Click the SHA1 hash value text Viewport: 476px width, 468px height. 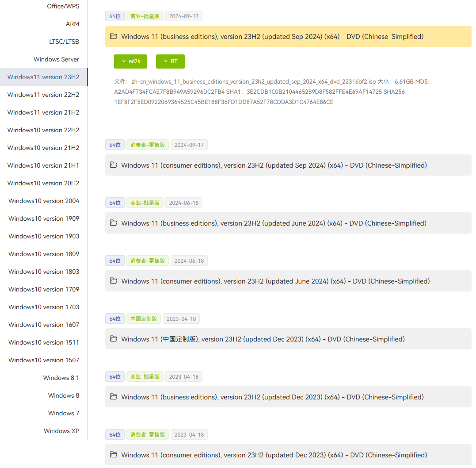coord(314,92)
